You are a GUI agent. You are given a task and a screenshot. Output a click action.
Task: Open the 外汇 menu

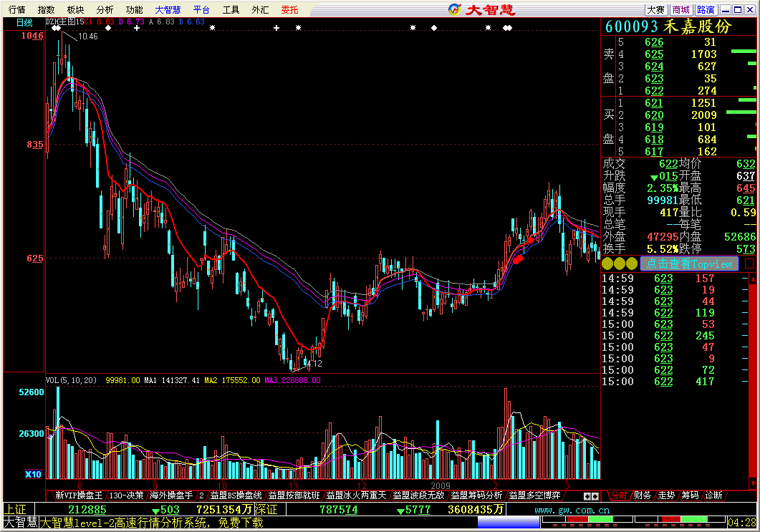[x=260, y=10]
